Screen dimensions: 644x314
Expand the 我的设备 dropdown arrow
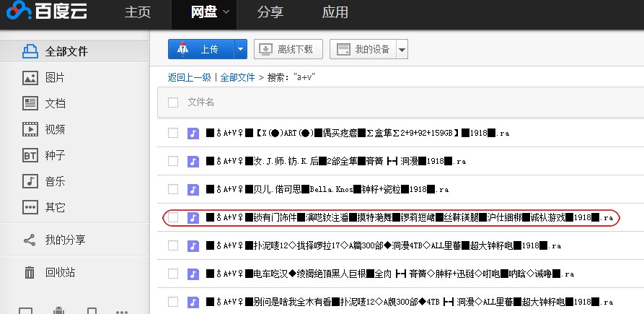(402, 50)
